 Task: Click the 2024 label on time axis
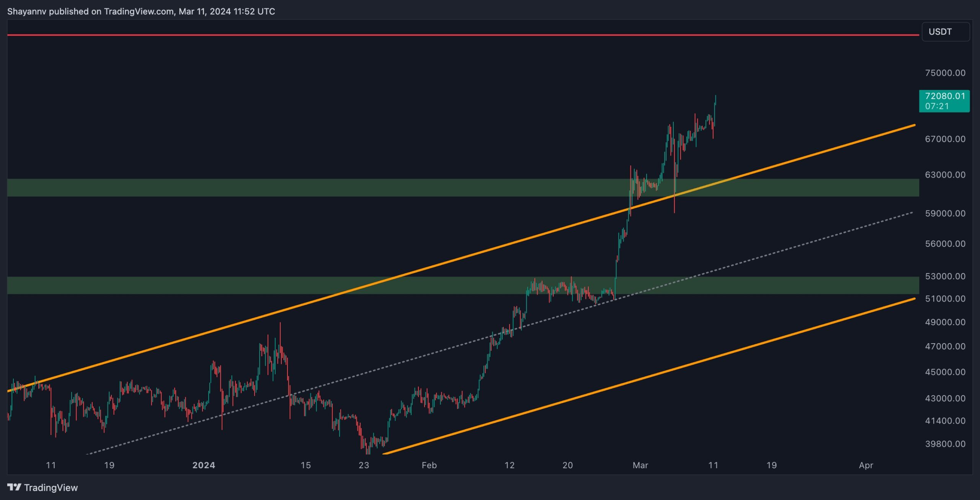203,465
